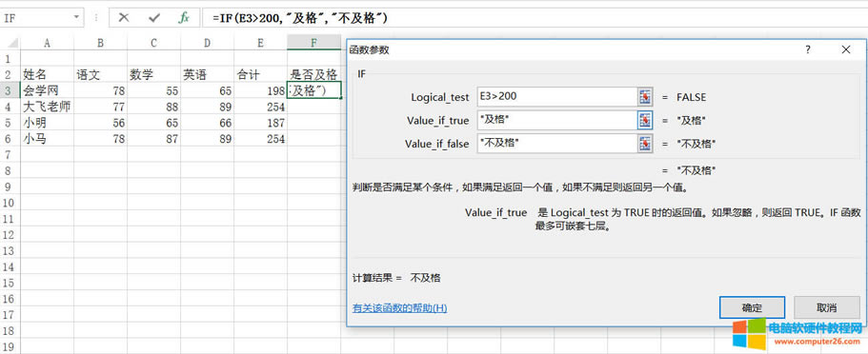Click the Value_if_false input field

[557, 144]
